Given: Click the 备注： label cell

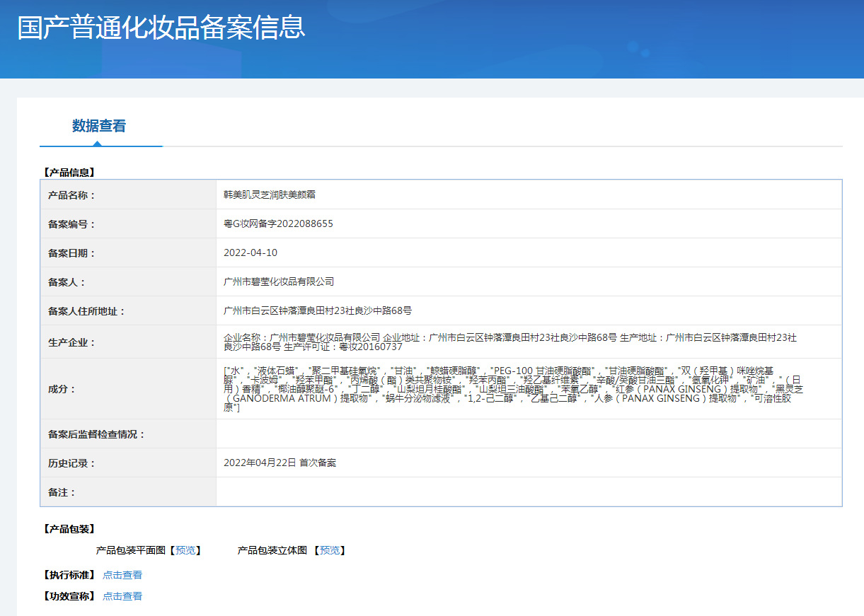Looking at the screenshot, I should (x=128, y=492).
